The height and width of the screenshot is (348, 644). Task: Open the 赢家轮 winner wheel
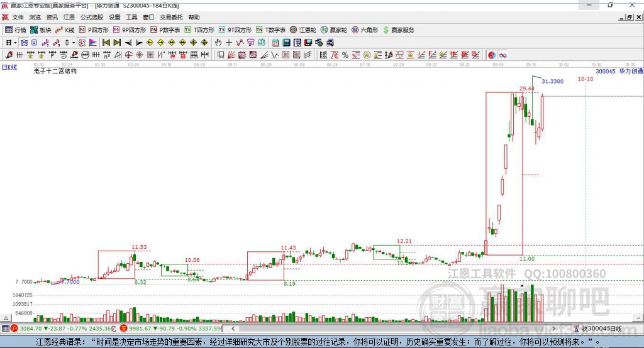point(334,30)
